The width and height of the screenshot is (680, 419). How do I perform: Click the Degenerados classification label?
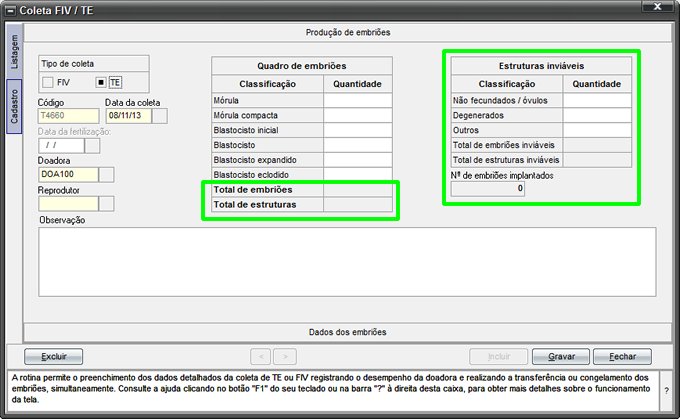point(478,115)
